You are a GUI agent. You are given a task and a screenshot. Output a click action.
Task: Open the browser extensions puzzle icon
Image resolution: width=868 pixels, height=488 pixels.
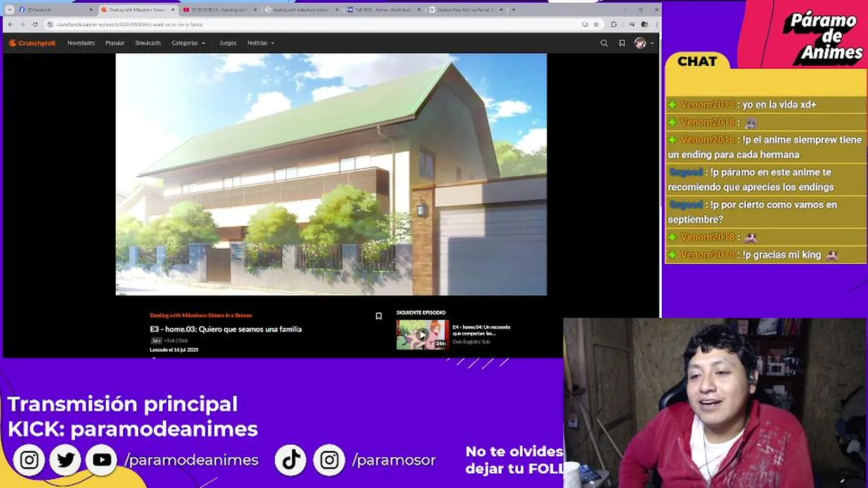(x=614, y=24)
